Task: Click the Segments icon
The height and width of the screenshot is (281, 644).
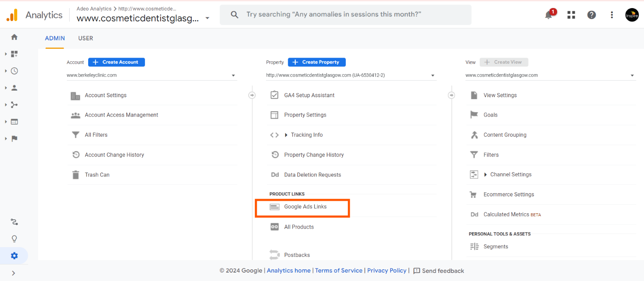Action: point(475,247)
